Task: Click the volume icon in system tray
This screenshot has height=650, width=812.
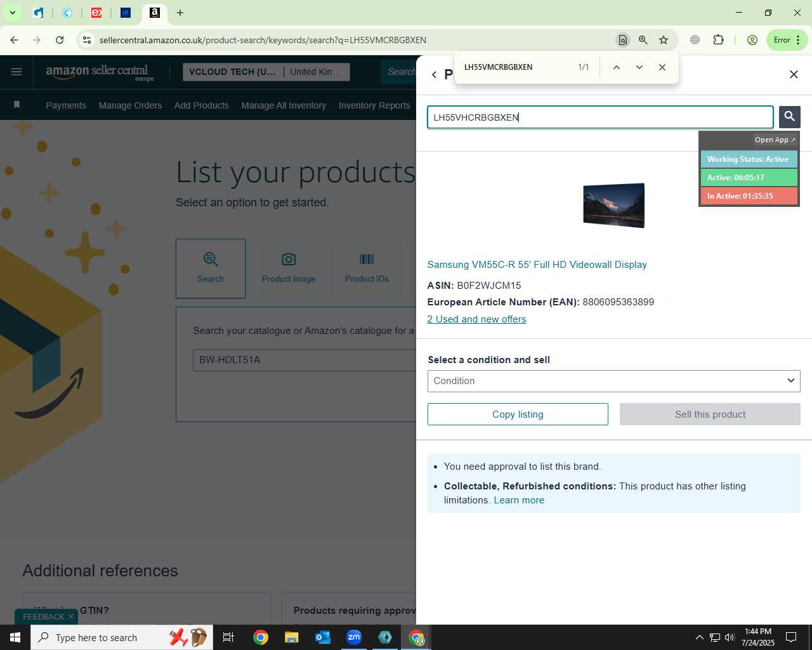Action: click(x=730, y=637)
